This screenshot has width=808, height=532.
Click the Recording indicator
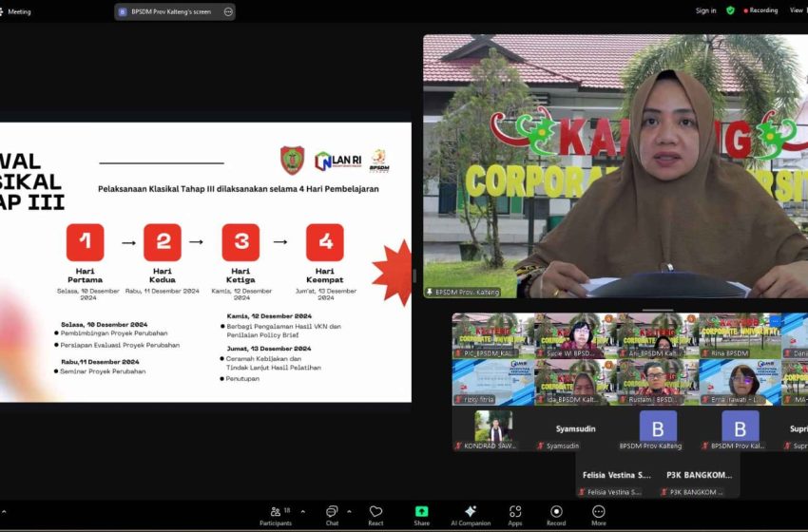[760, 10]
